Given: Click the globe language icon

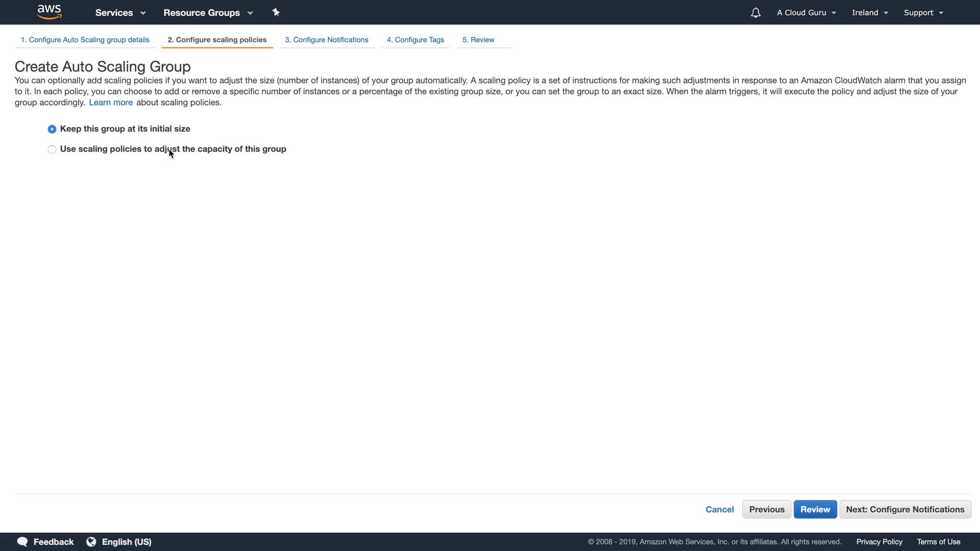Looking at the screenshot, I should pos(91,542).
